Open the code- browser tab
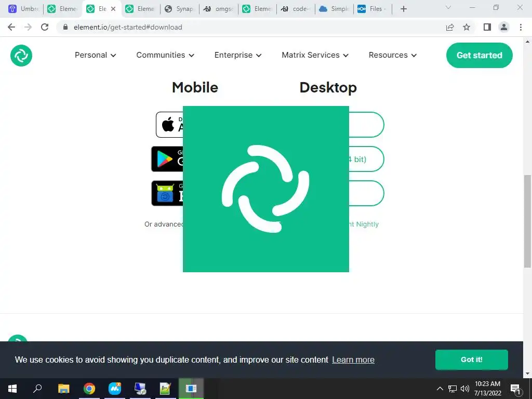Screen dimensions: 532x399 tap(296, 9)
